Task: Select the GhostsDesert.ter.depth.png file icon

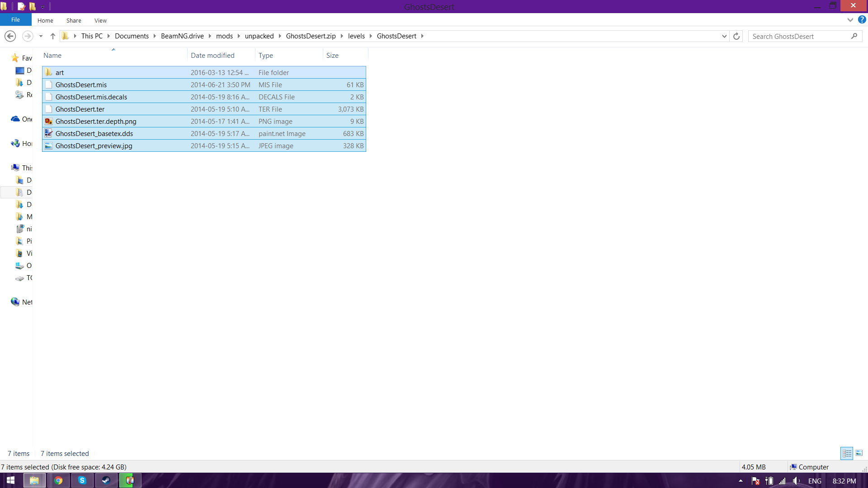Action: (48, 121)
